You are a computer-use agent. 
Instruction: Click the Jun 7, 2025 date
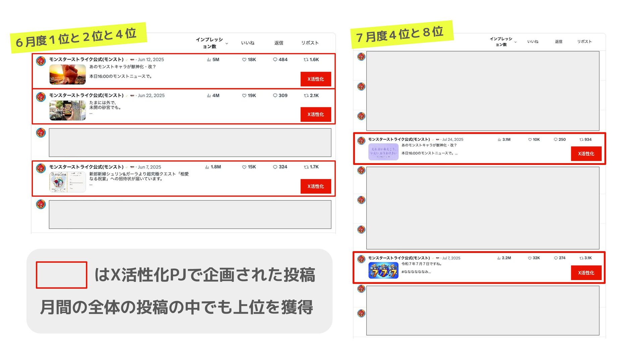coord(150,167)
